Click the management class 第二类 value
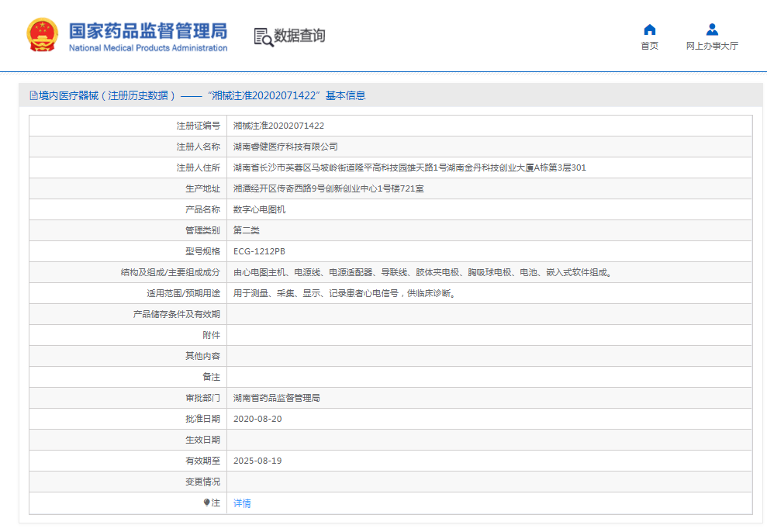Viewport: 767px width, 532px height. (248, 230)
